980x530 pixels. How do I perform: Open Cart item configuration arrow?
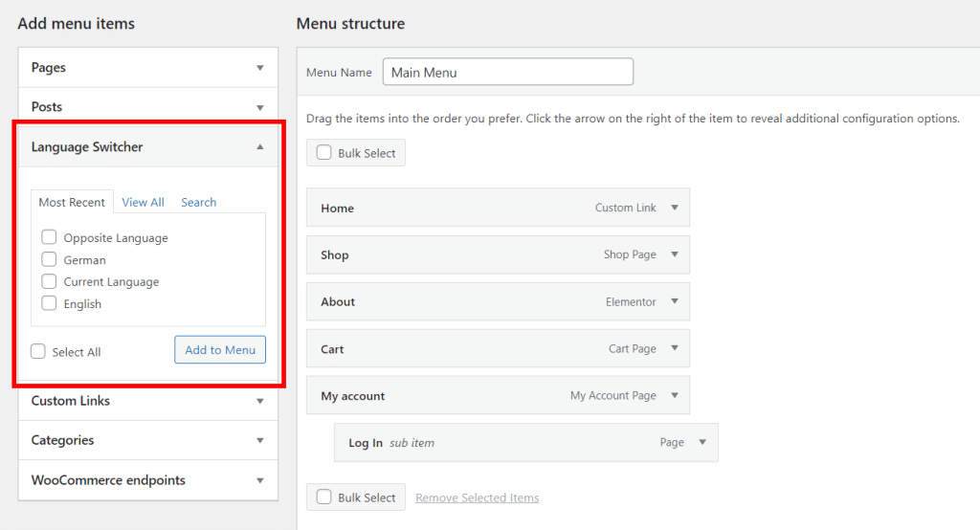675,348
